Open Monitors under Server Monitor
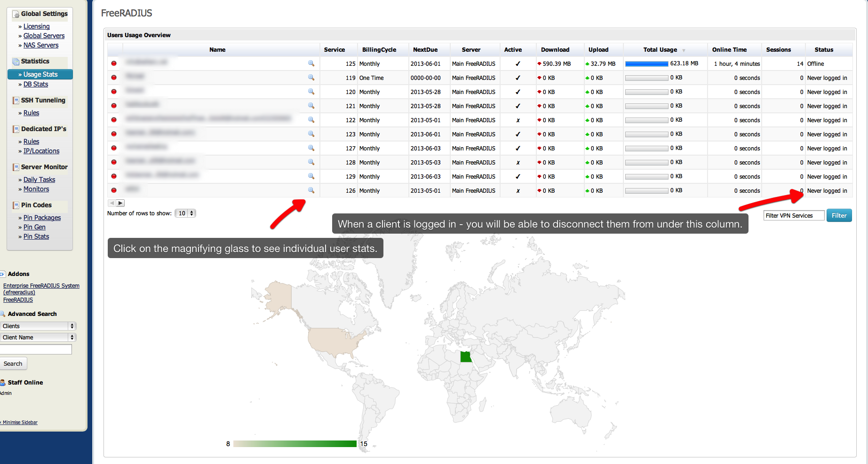868x464 pixels. 36,189
